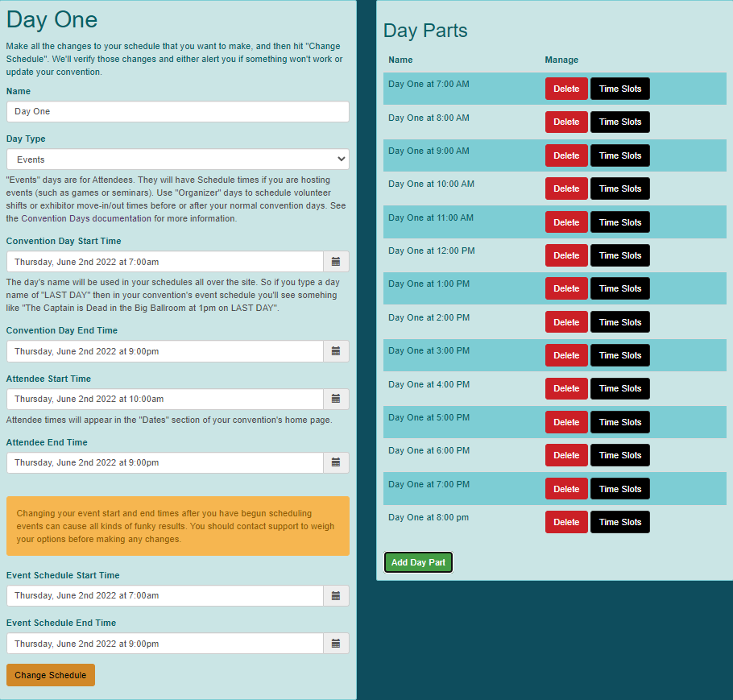Image resolution: width=733 pixels, height=700 pixels.
Task: Open calendar picker for Event Schedule End Time
Action: coord(336,644)
